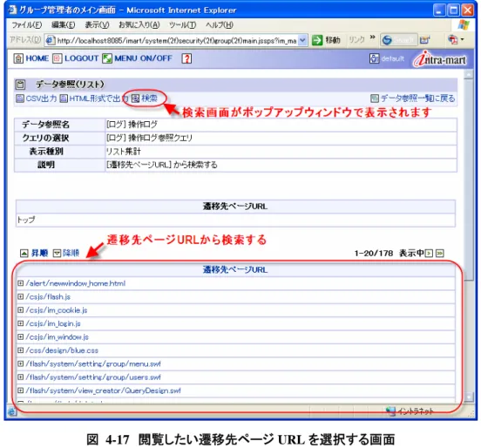Expand the リンク toolbar chevron
The image size is (481, 448).
[x=372, y=37]
